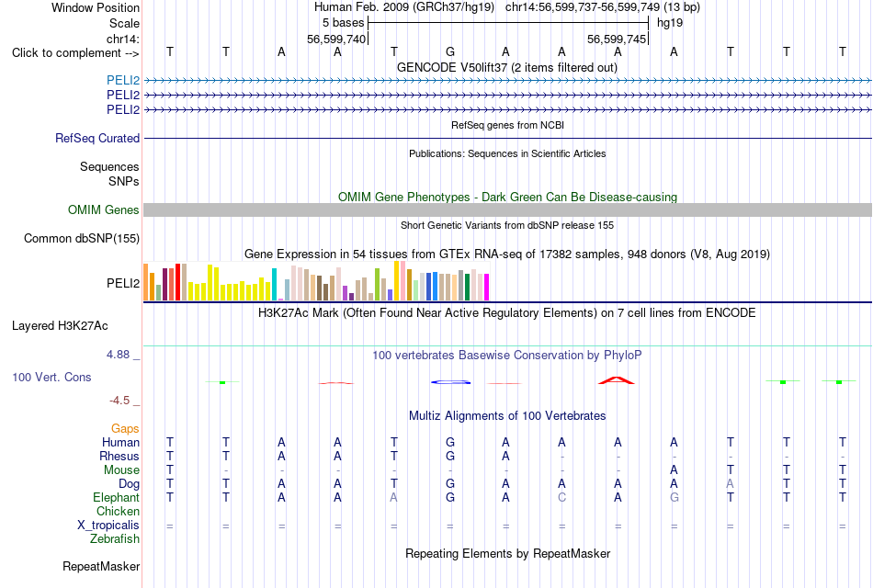Viewport: 873px width, 588px height.
Task: Click the 4.88 PhyloP upper limit
Action: pos(118,354)
